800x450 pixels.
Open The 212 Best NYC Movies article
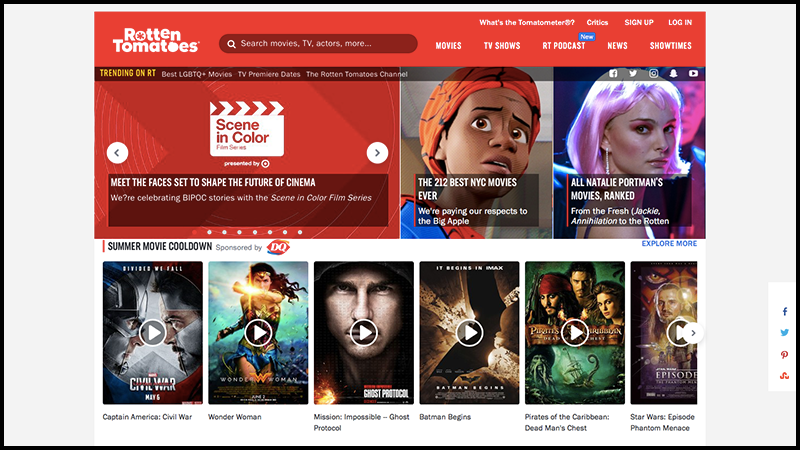[x=467, y=189]
